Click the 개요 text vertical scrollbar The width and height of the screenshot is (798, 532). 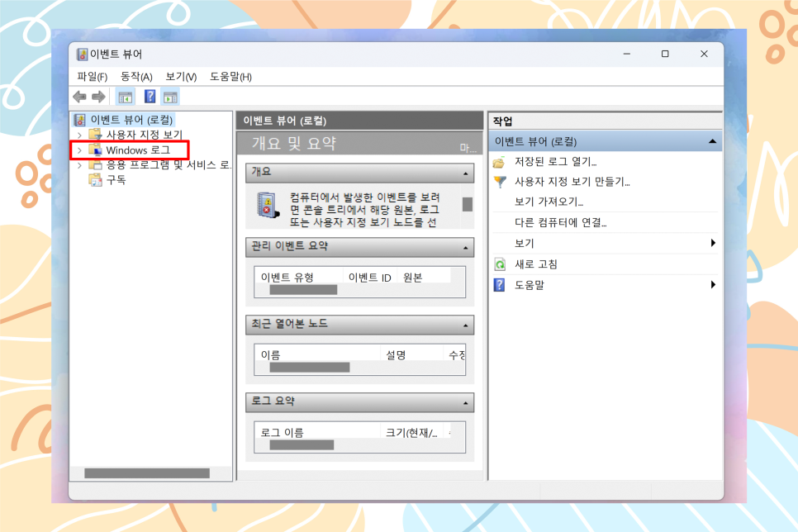[468, 204]
